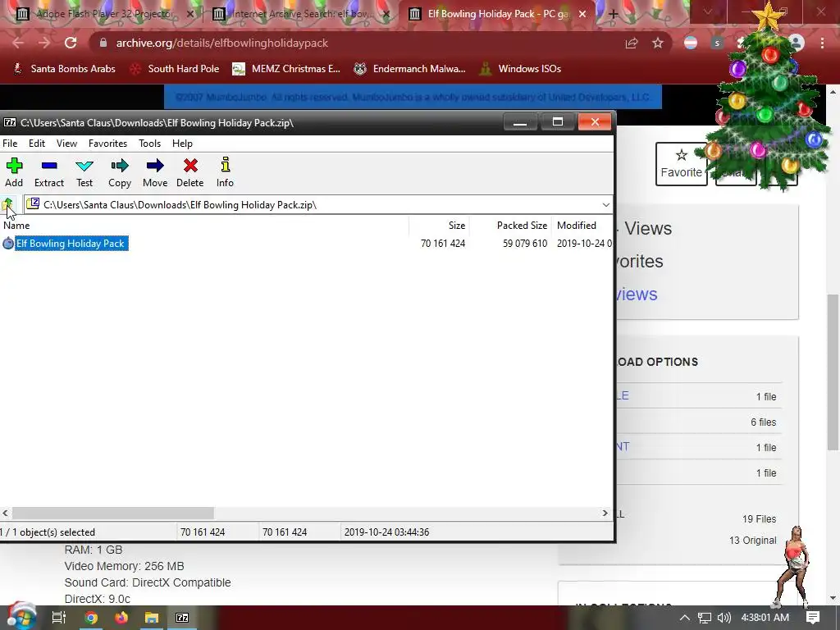Viewport: 840px width, 630px height.
Task: Click the taskbar clock showing 4:38:01 AM
Action: point(765,618)
